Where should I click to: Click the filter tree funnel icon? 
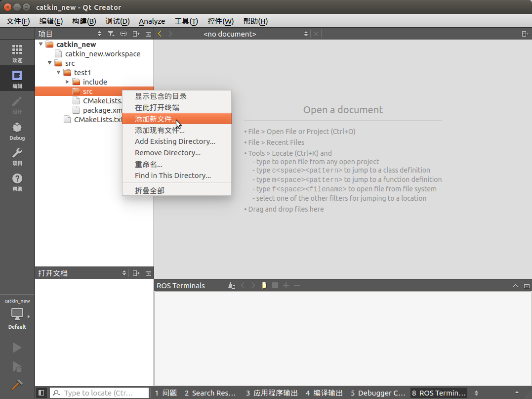111,34
